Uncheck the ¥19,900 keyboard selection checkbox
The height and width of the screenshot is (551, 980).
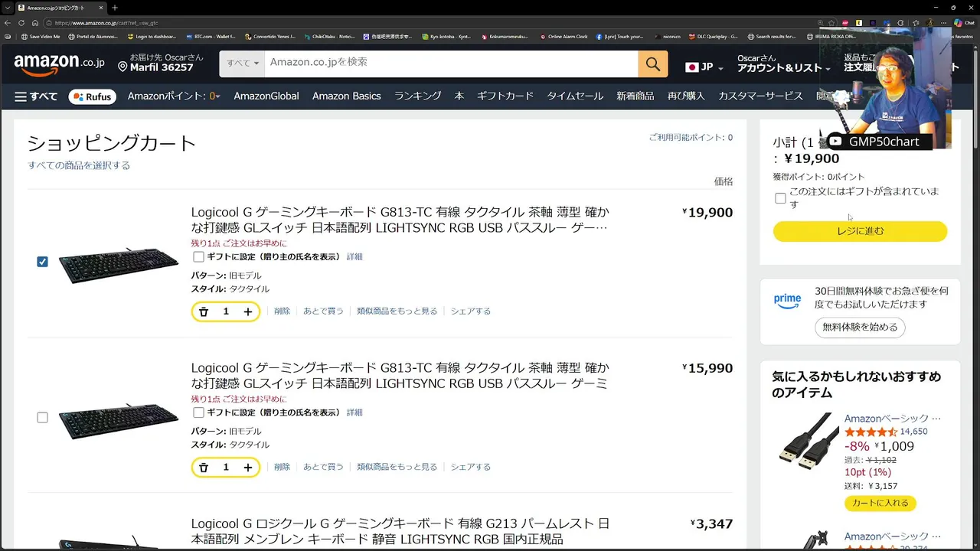[42, 262]
